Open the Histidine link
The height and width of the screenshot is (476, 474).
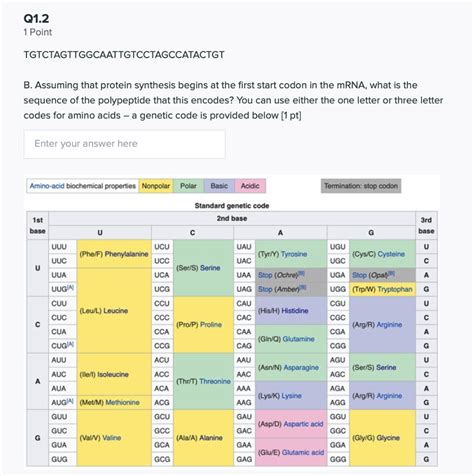coord(295,311)
